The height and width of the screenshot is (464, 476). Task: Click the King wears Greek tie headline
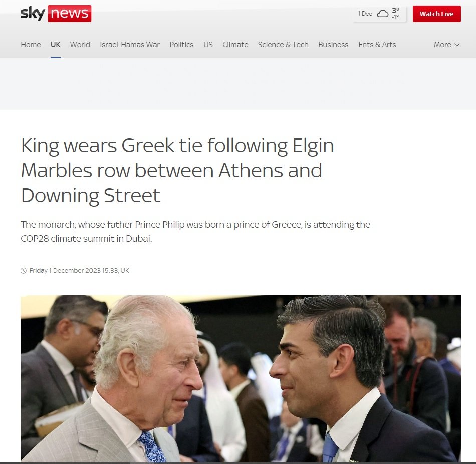(x=177, y=170)
